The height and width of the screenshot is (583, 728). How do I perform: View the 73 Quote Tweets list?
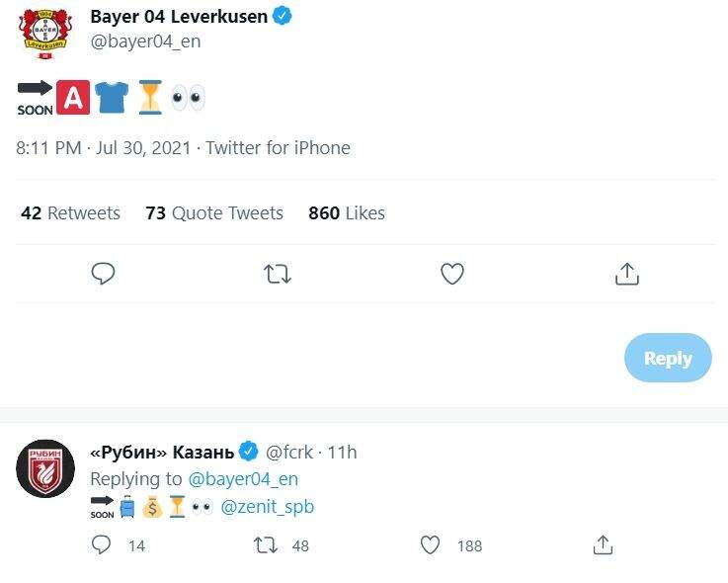pos(214,213)
